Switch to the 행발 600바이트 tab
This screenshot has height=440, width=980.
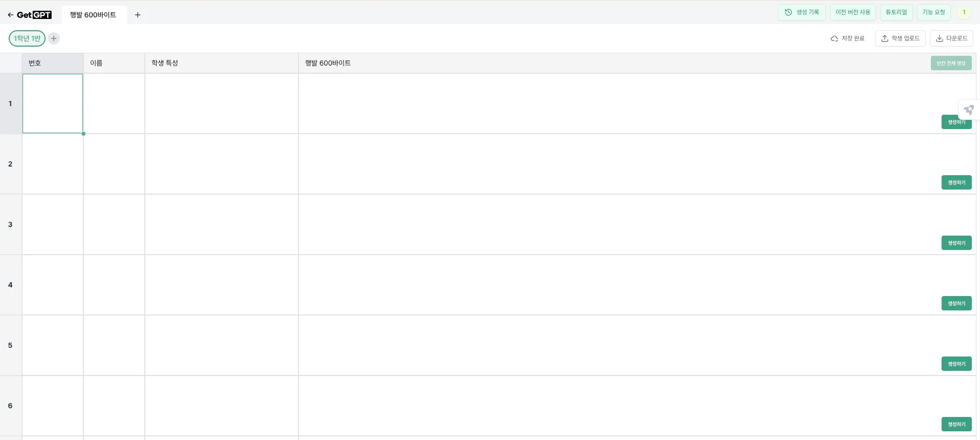coord(93,15)
